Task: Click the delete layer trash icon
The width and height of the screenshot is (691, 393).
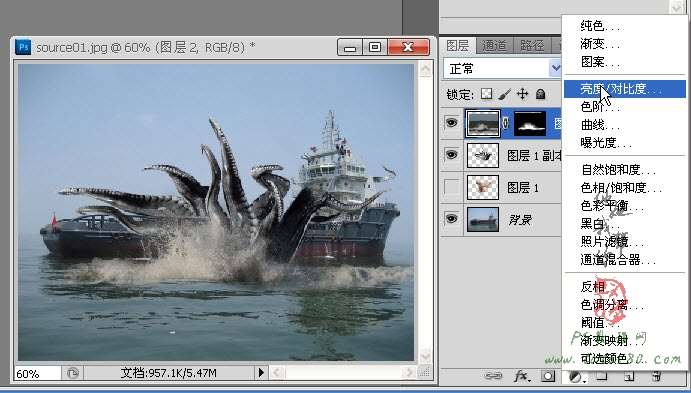Action: click(x=657, y=376)
